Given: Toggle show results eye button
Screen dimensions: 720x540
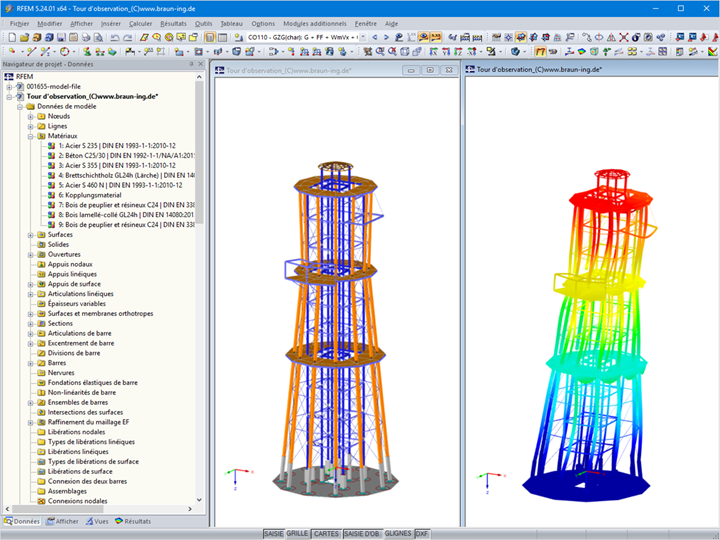Looking at the screenshot, I should (423, 37).
